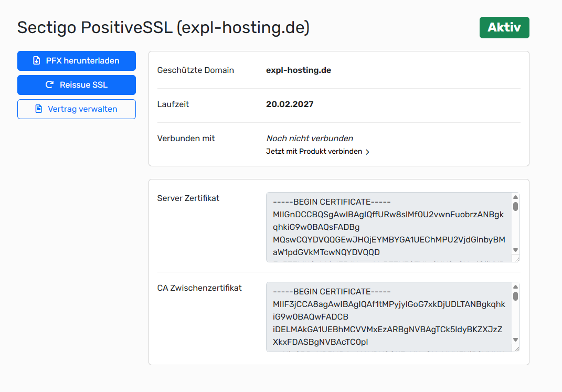Click the MIIGnDCCBQSgAwIBAgIQ certificate line
The height and width of the screenshot is (392, 562).
click(x=388, y=215)
